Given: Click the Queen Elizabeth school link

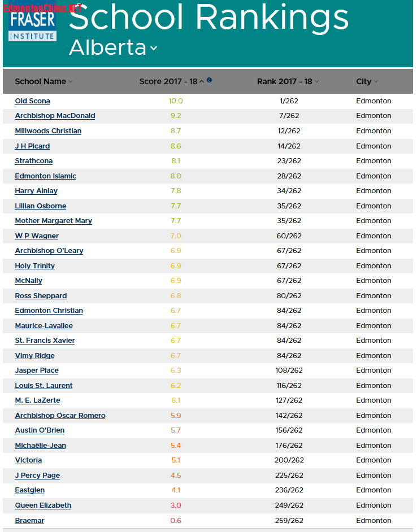Looking at the screenshot, I should (43, 505).
